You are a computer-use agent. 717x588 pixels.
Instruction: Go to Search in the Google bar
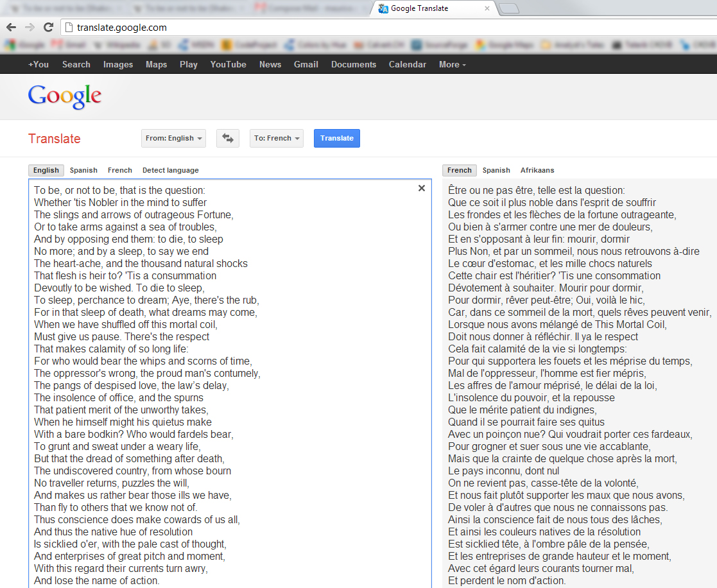coord(76,64)
